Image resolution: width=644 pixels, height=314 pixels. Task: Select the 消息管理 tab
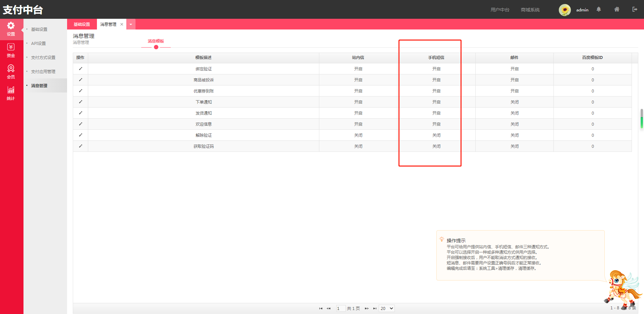pyautogui.click(x=108, y=24)
